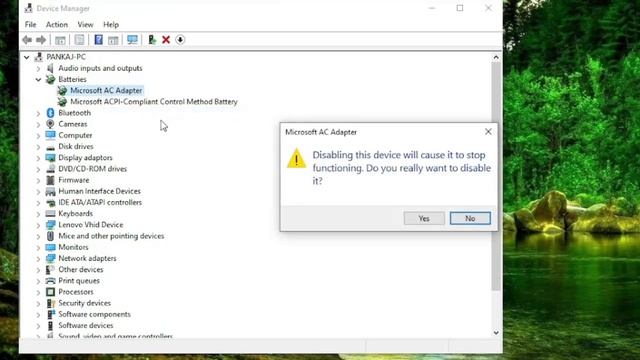Collapse the PANKAJ-PC root node
This screenshot has height=360, width=640.
tap(27, 57)
